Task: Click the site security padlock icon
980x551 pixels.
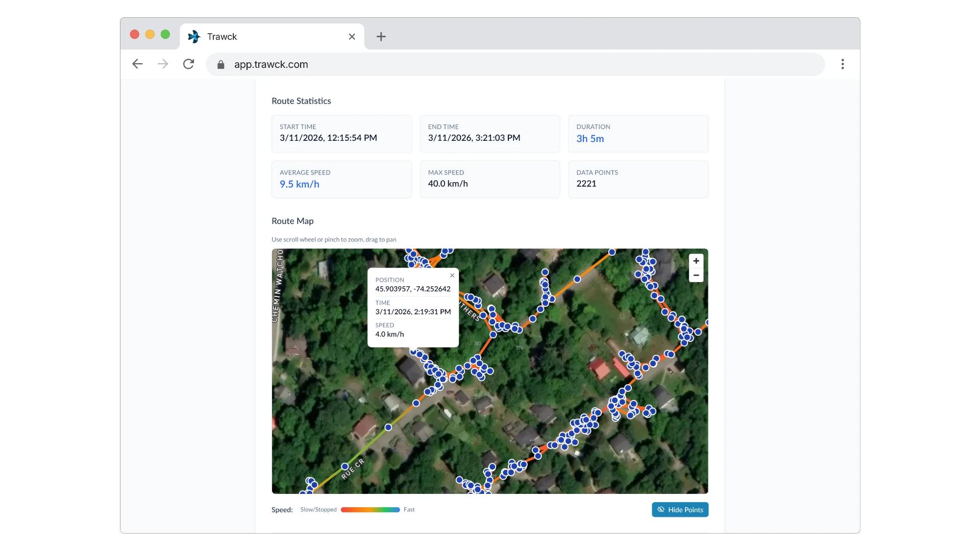Action: pyautogui.click(x=220, y=64)
